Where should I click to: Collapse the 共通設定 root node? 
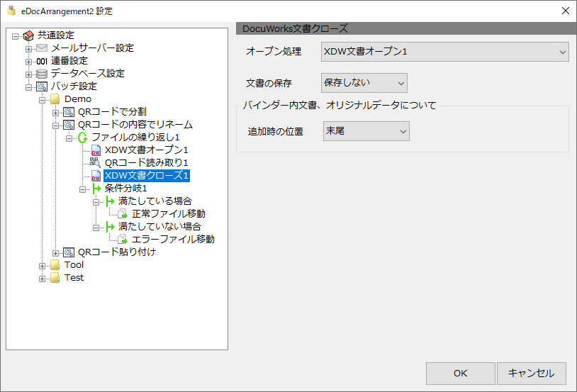click(15, 36)
